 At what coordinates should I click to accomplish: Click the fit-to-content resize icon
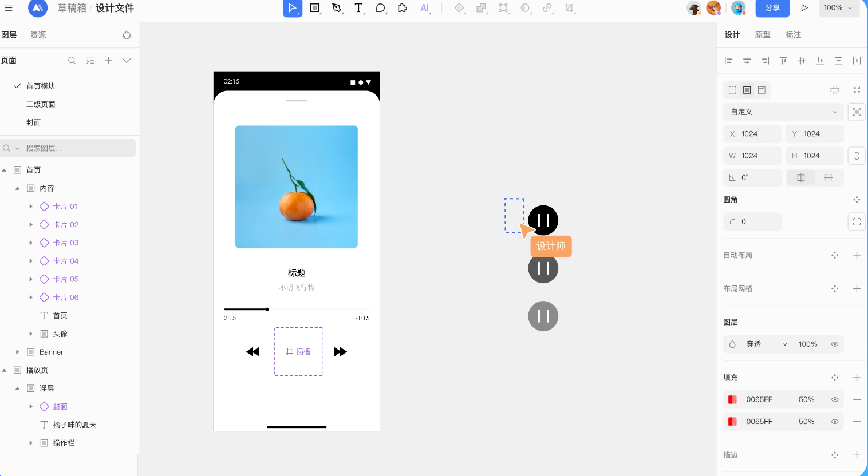tap(857, 112)
